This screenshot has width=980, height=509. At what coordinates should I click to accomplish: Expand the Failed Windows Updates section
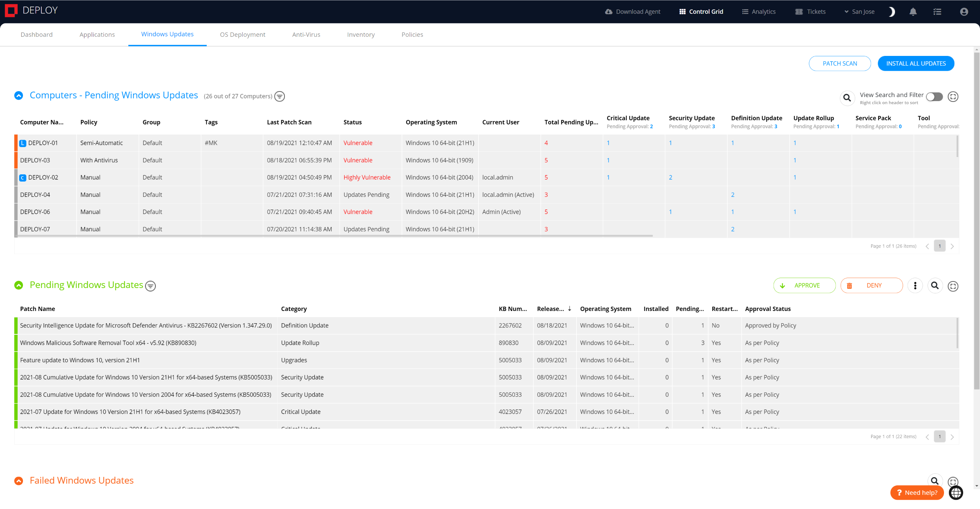(x=19, y=481)
